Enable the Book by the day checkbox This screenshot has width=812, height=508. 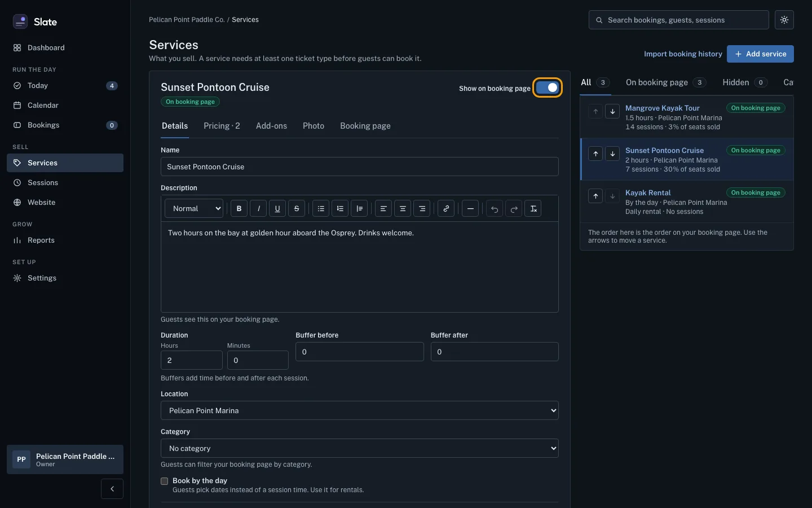point(165,481)
